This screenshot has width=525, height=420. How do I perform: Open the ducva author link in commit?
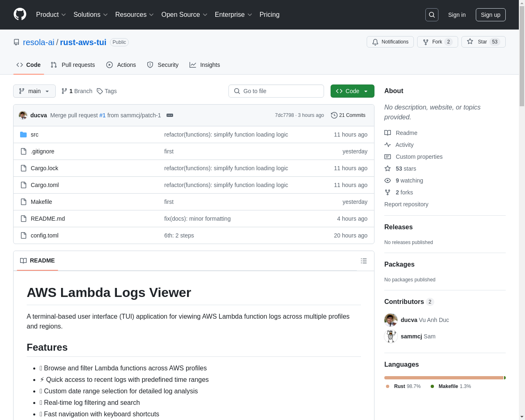tap(39, 115)
